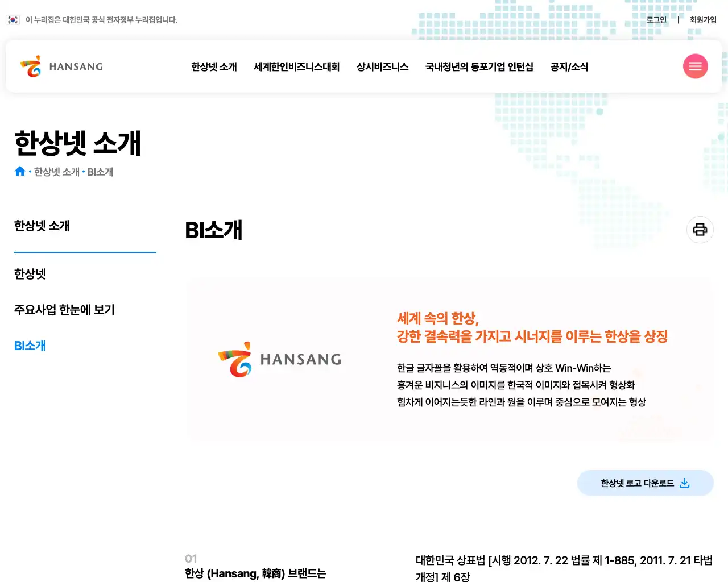Go home via breadcrumb house icon

[x=20, y=171]
